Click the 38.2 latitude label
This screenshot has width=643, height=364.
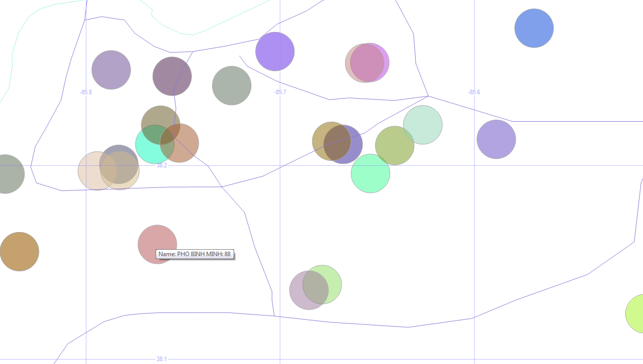(161, 165)
